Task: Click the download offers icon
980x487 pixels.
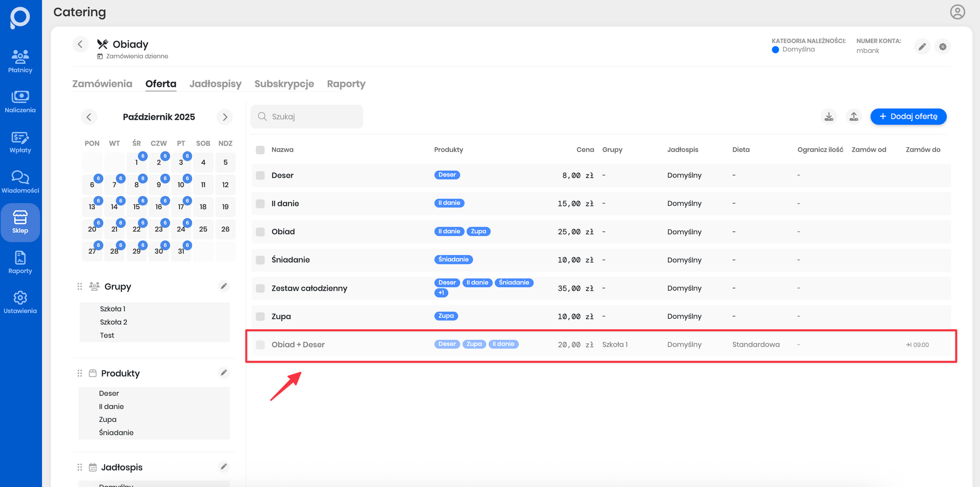Action: point(829,117)
